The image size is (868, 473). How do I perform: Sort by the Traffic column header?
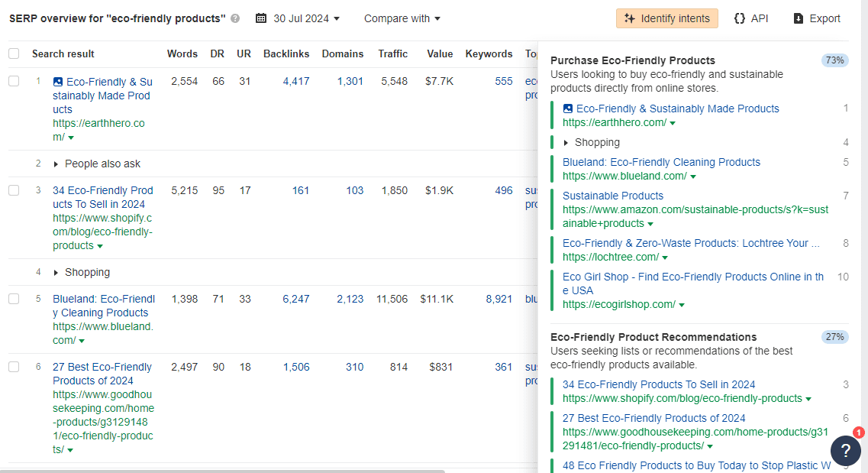click(393, 53)
